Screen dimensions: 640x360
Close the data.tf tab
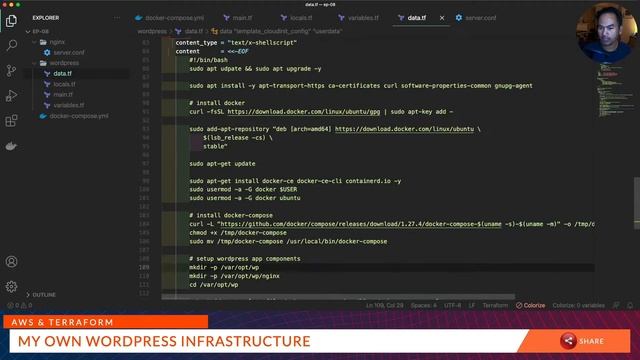[x=442, y=18]
